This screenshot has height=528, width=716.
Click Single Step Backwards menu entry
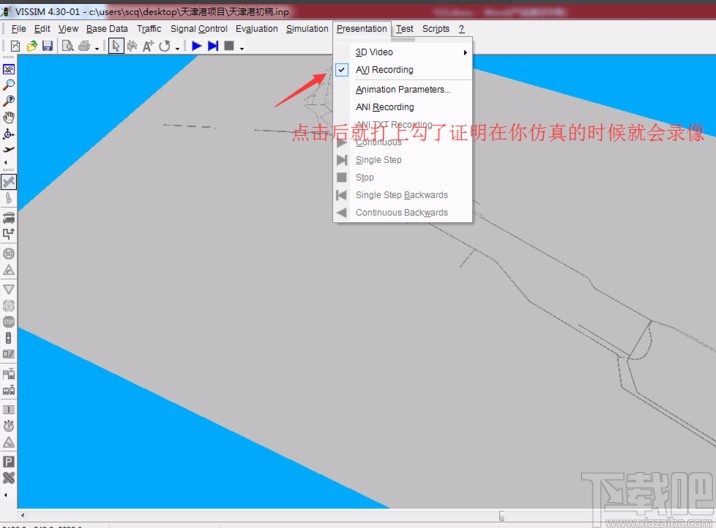click(x=402, y=195)
